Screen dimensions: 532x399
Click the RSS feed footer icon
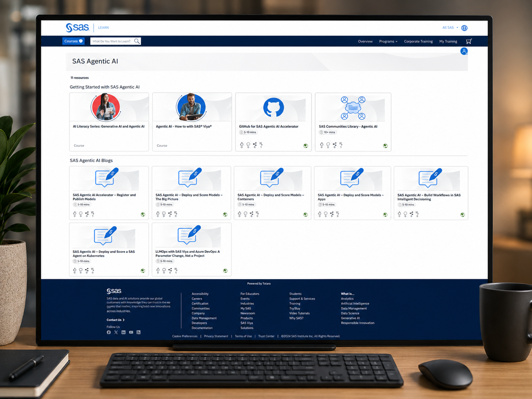(139, 332)
